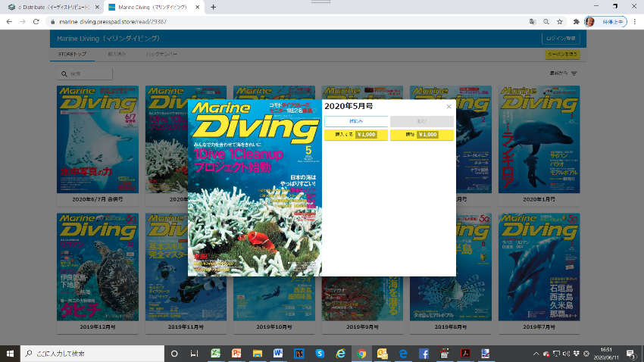Bookmark this page with the star icon

[x=559, y=22]
